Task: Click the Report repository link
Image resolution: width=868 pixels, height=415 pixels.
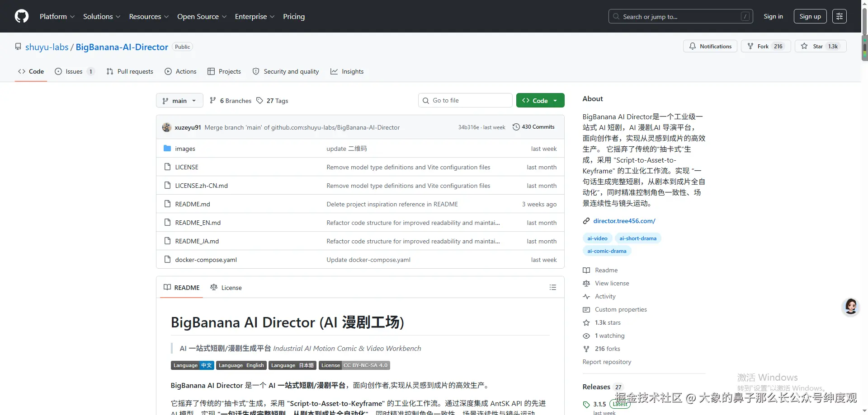Action: 607,362
